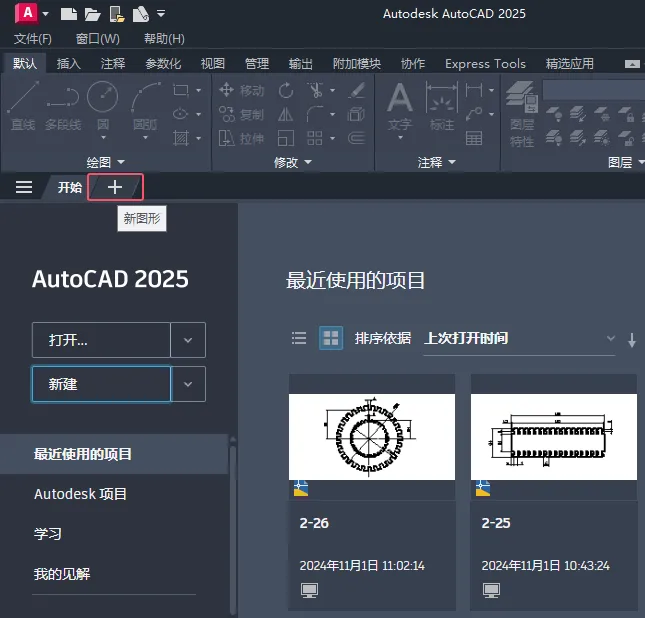Select the 复制 copy tool
The height and width of the screenshot is (618, 645).
pyautogui.click(x=241, y=114)
